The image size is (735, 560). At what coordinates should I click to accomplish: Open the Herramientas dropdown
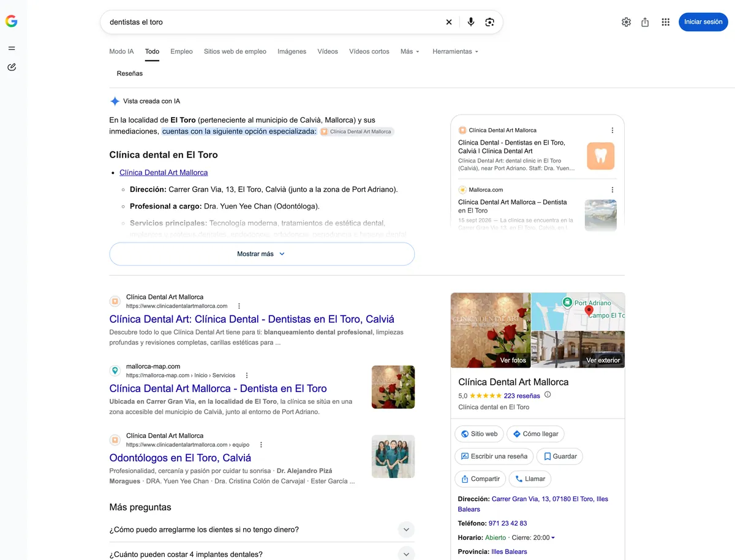(455, 51)
